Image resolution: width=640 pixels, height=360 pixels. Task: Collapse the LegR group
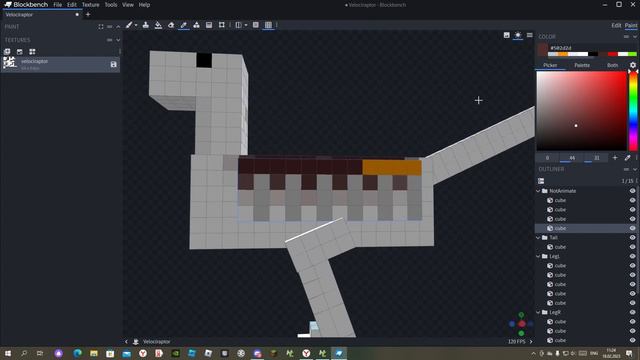point(538,312)
